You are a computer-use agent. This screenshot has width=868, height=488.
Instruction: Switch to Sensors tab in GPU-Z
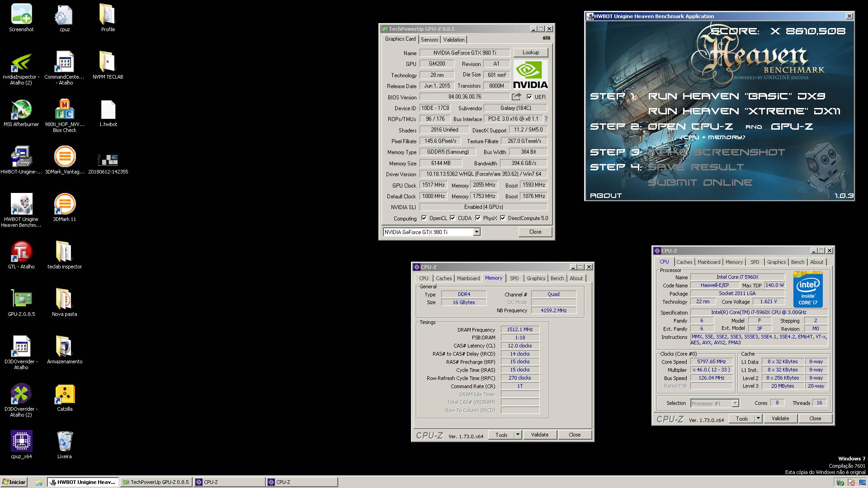(429, 40)
